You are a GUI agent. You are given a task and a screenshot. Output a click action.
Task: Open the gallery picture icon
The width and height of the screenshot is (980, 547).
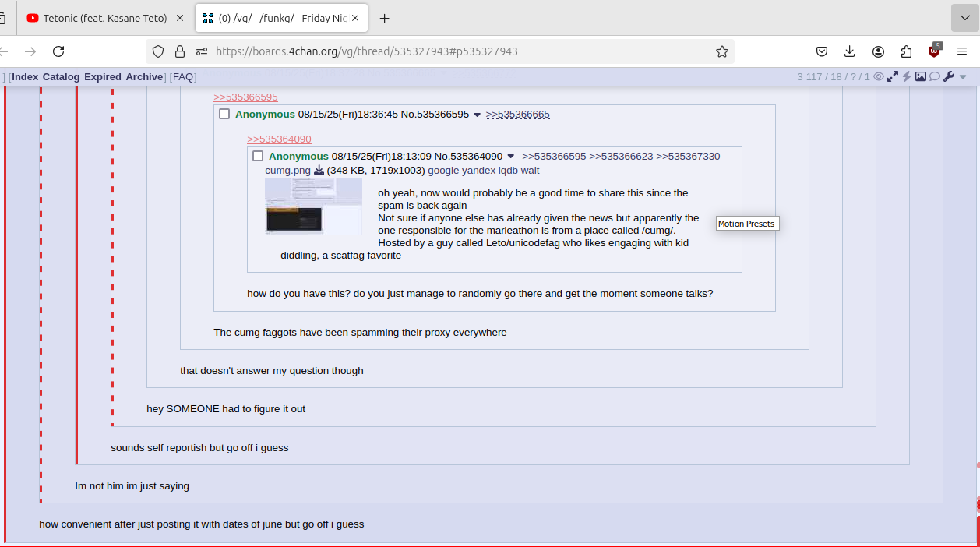(920, 76)
